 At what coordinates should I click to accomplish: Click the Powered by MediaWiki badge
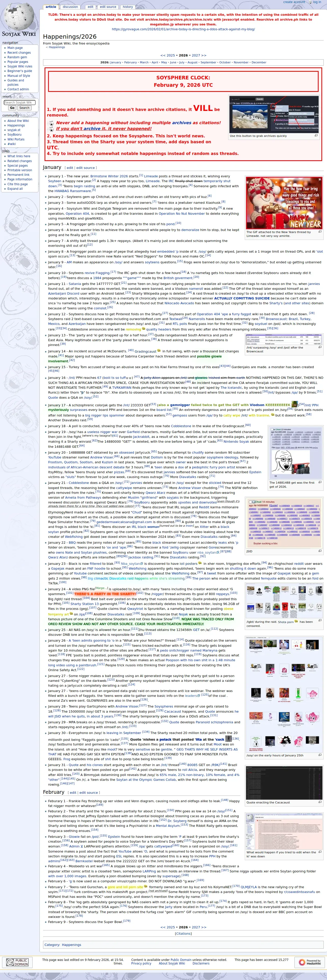(x=309, y=962)
